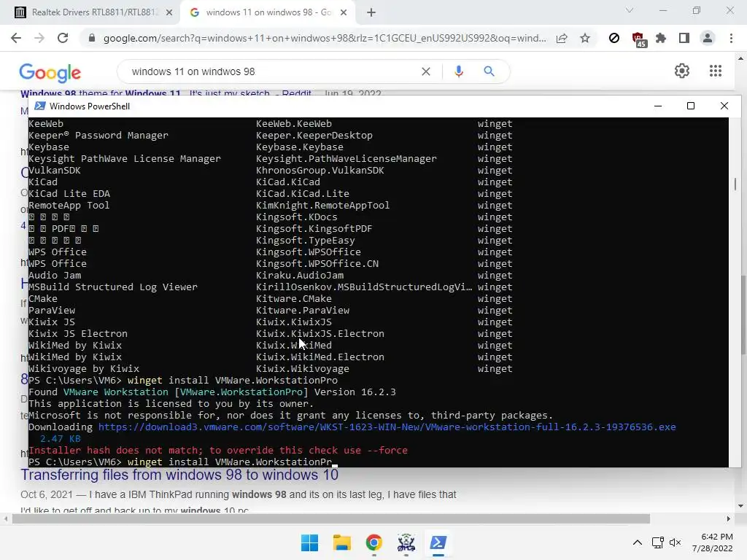Screen dimensions: 747x560
Task: Open network status in tray
Action: coord(657,542)
